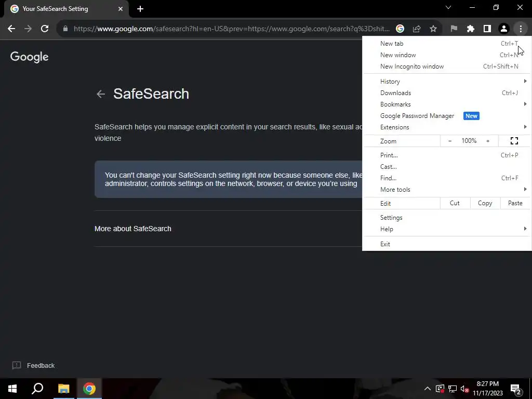The height and width of the screenshot is (399, 532).
Task: Click Cut in the Edit row
Action: click(455, 203)
